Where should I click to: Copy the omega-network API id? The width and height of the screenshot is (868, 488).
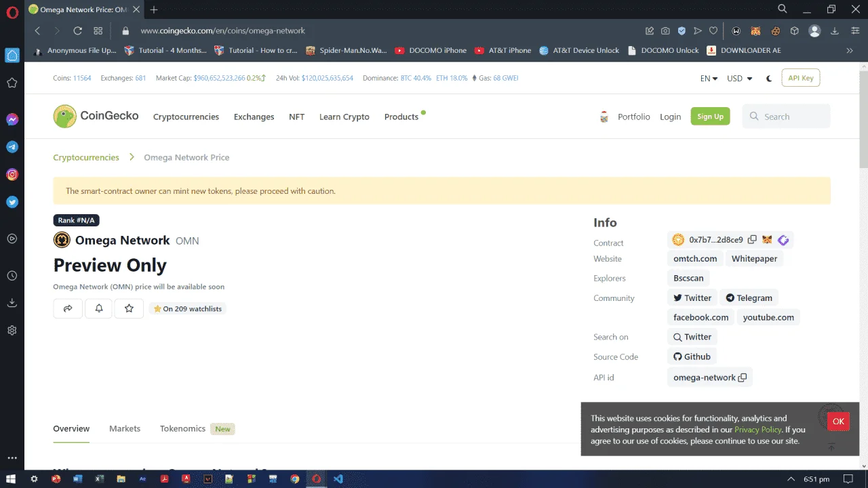pyautogui.click(x=743, y=378)
